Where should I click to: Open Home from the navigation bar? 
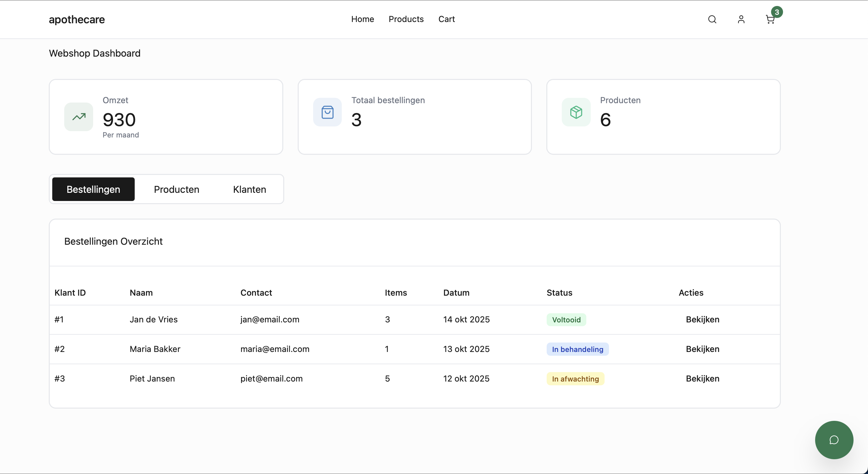pos(363,19)
